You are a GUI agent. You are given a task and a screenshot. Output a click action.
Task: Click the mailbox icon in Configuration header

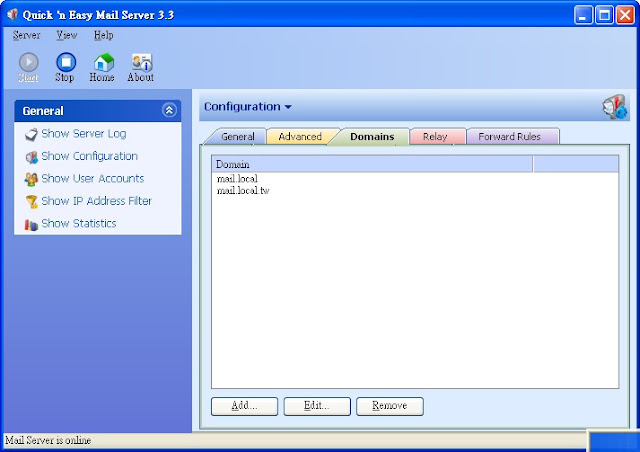point(614,107)
